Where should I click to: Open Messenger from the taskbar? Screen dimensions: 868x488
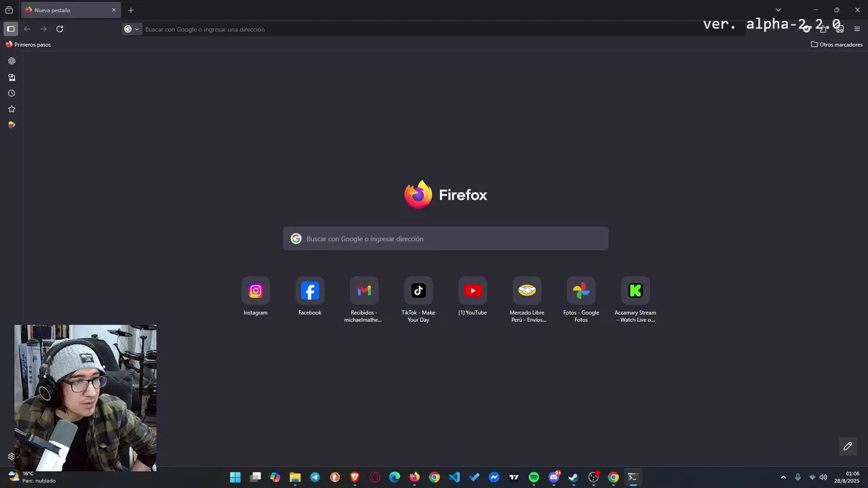pos(494,477)
